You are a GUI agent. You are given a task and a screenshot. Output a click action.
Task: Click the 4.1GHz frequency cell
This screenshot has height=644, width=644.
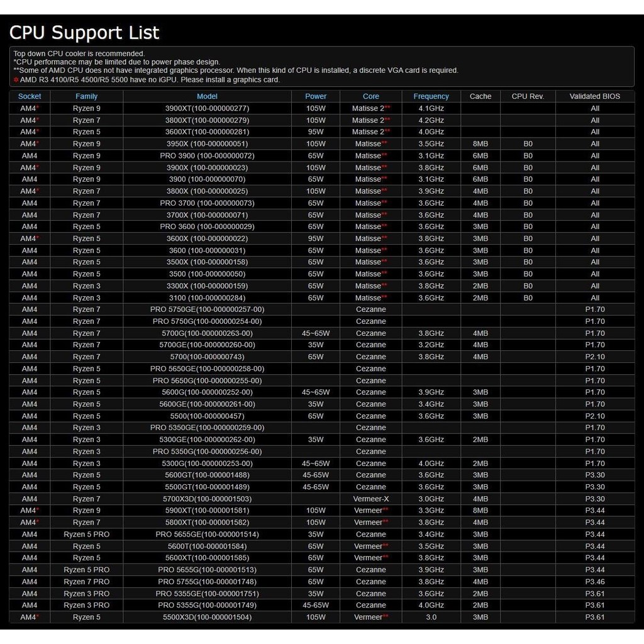click(x=431, y=108)
